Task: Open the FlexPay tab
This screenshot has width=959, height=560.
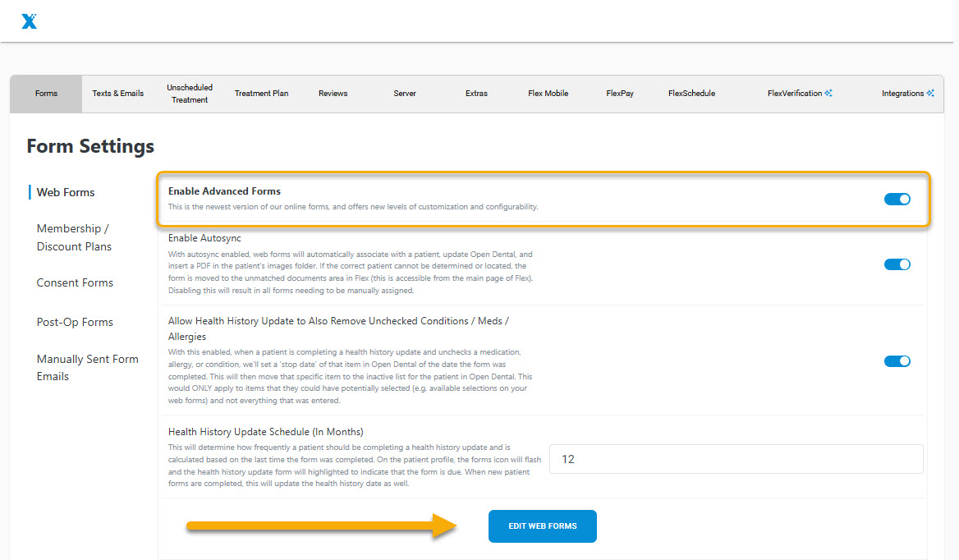Action: [620, 94]
